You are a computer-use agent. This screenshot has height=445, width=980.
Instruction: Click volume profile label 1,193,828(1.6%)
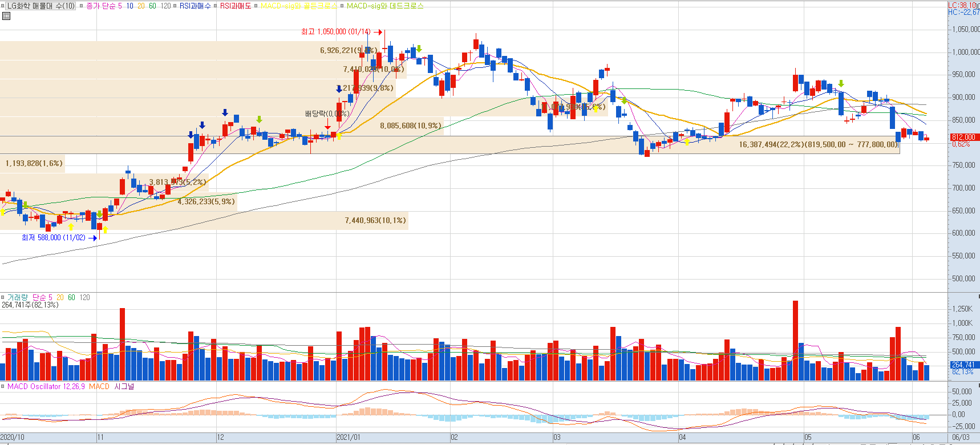pyautogui.click(x=34, y=163)
